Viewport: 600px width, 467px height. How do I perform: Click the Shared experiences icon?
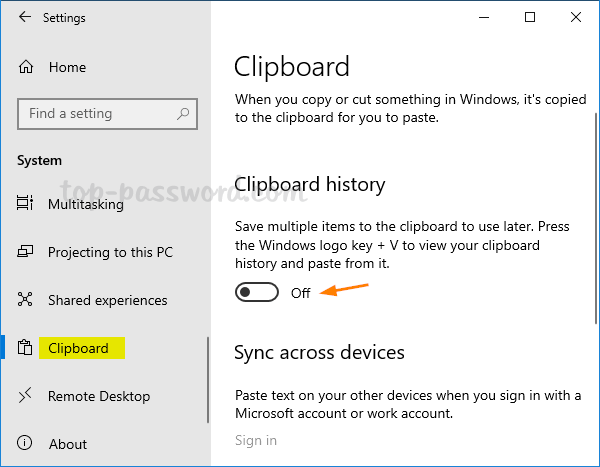(26, 300)
